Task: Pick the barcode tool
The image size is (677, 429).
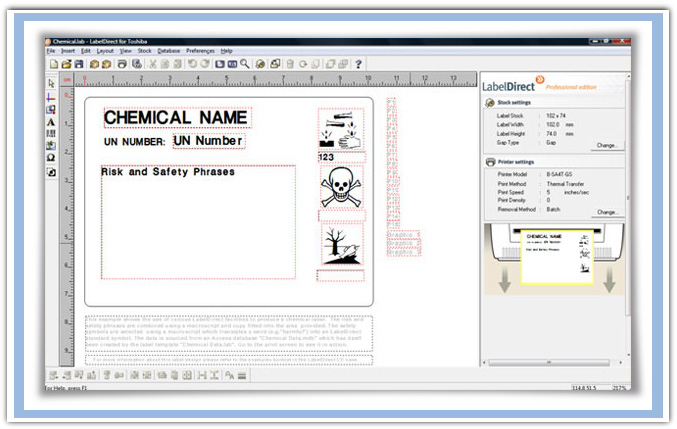Action: (x=51, y=133)
